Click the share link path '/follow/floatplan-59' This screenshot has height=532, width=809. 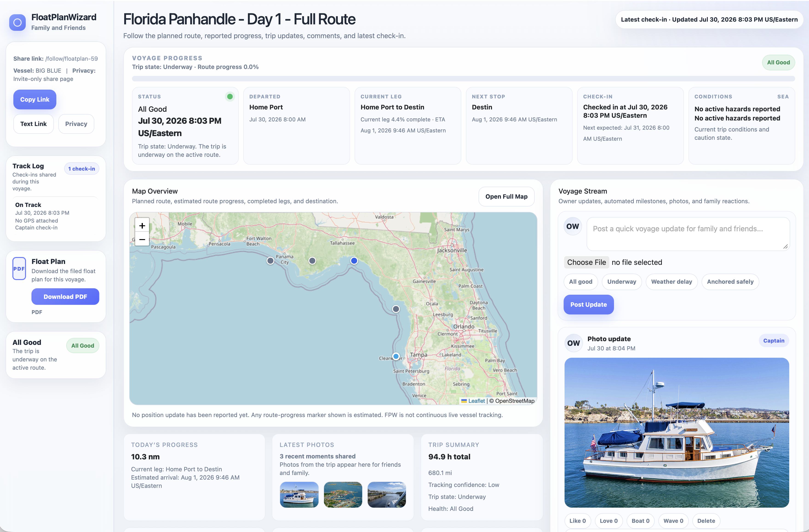click(71, 58)
